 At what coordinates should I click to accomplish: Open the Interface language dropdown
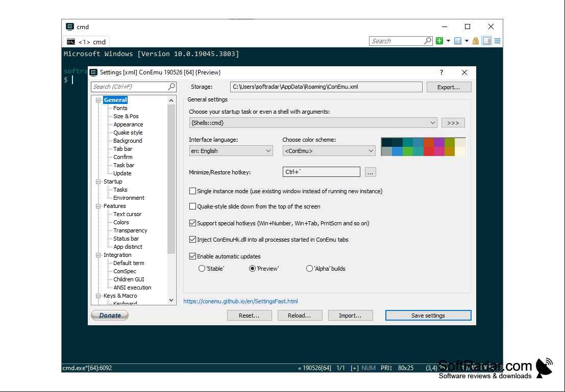tap(231, 151)
